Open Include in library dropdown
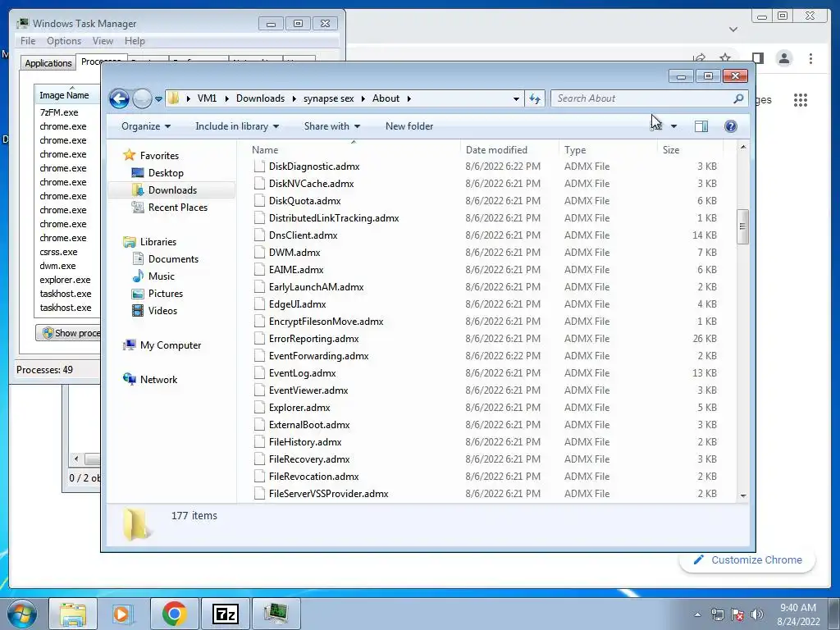This screenshot has height=630, width=840. point(237,126)
